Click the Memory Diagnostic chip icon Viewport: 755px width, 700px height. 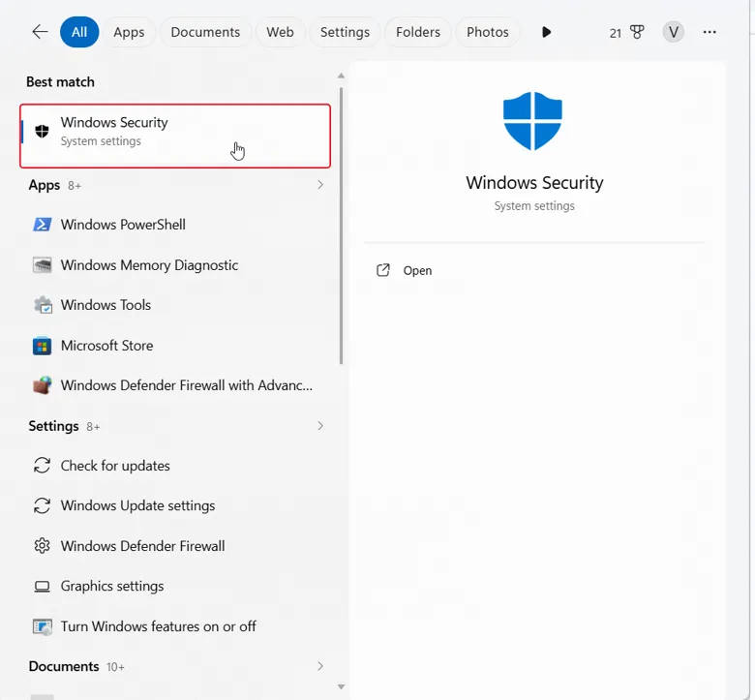click(x=42, y=265)
